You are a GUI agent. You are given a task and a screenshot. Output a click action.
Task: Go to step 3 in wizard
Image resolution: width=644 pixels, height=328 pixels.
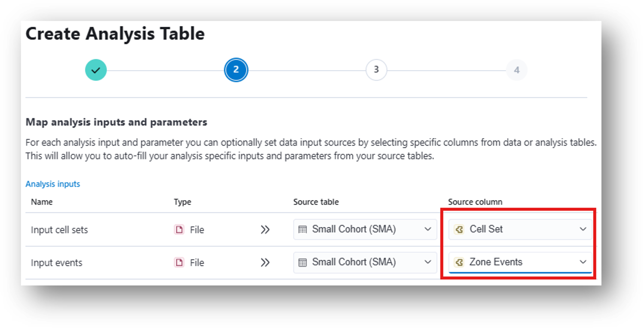coord(376,70)
